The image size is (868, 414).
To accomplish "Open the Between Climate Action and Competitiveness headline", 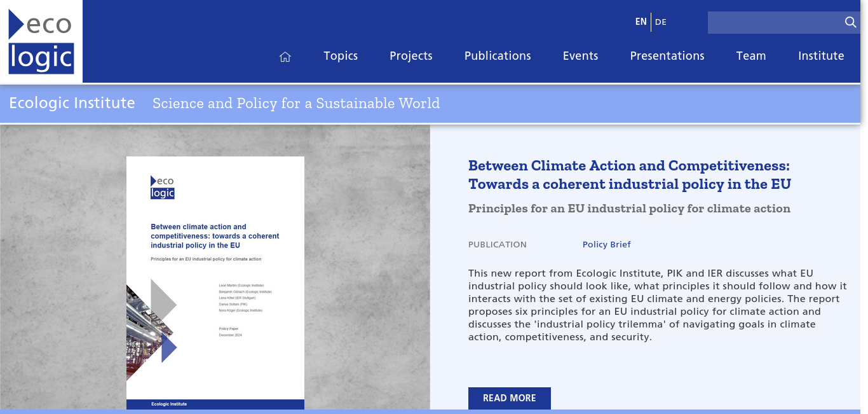I will (630, 175).
